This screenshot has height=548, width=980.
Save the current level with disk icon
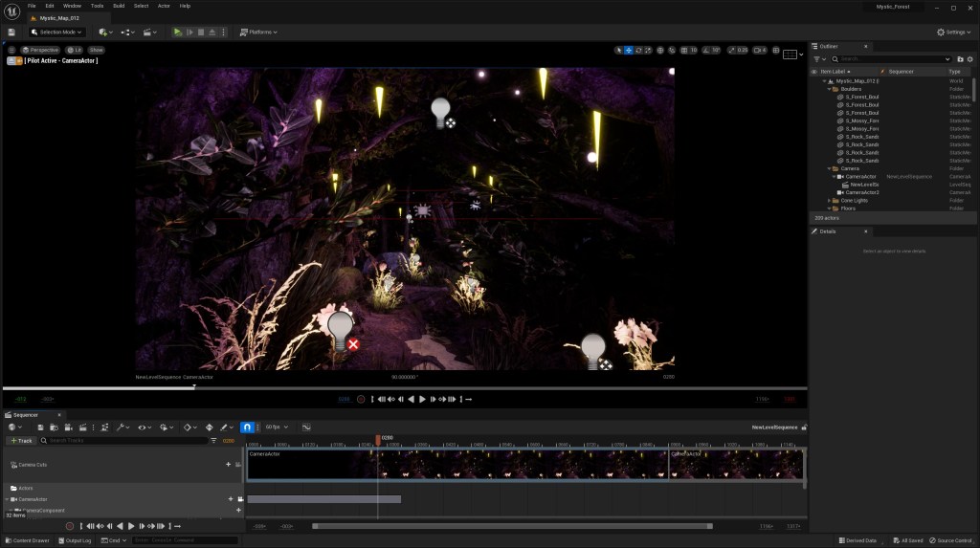tap(11, 32)
